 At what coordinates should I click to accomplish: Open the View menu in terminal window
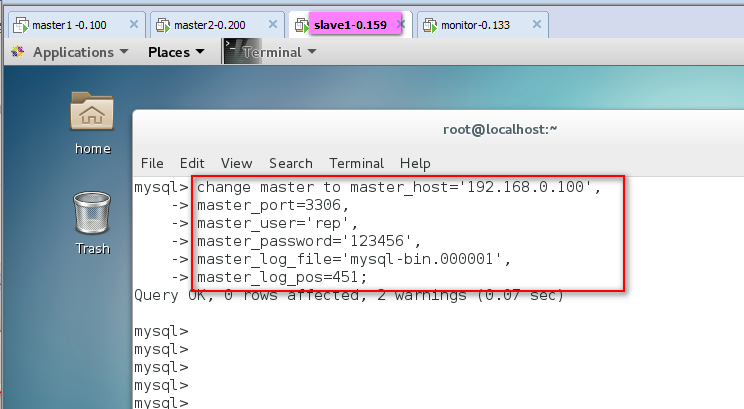pyautogui.click(x=236, y=163)
